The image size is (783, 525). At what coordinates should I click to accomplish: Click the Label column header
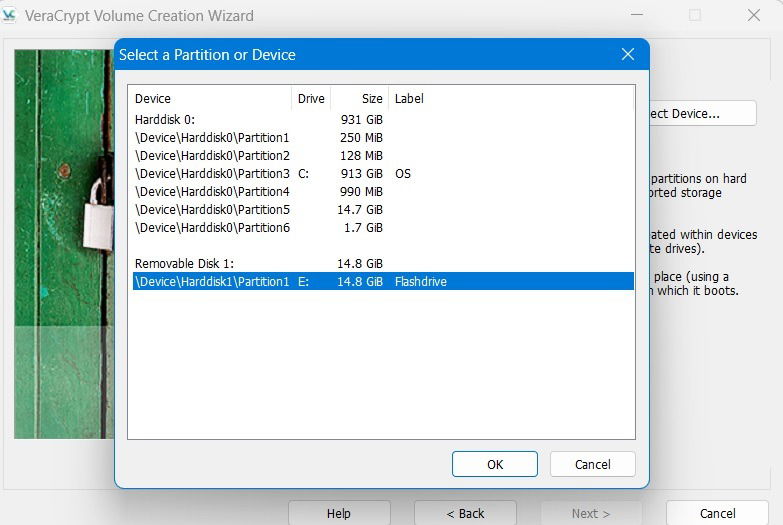511,98
